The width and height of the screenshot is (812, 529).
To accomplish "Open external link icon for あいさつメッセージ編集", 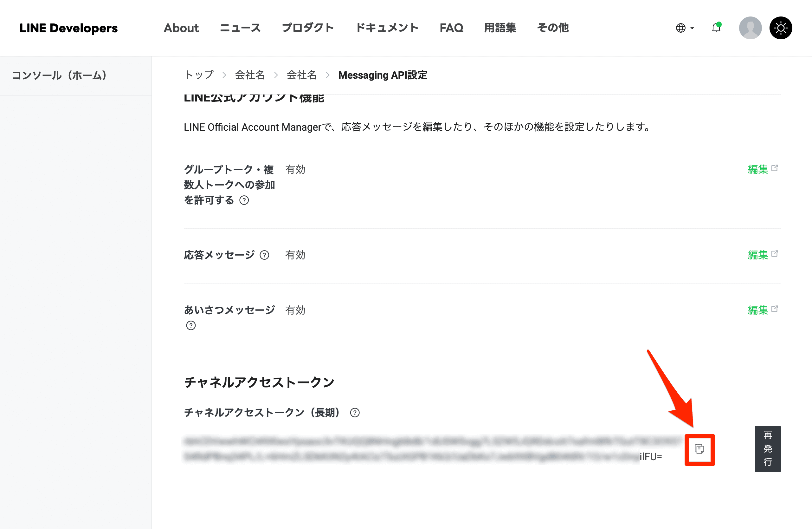I will tap(775, 309).
